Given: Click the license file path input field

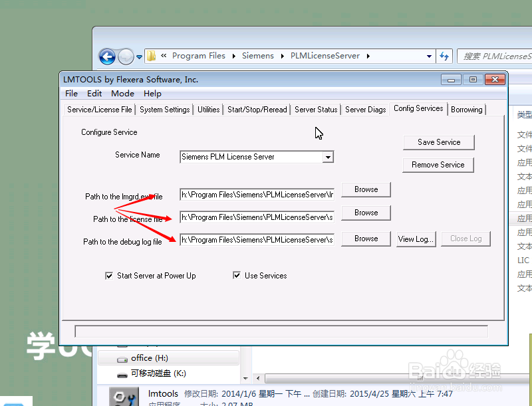Looking at the screenshot, I should pos(257,217).
